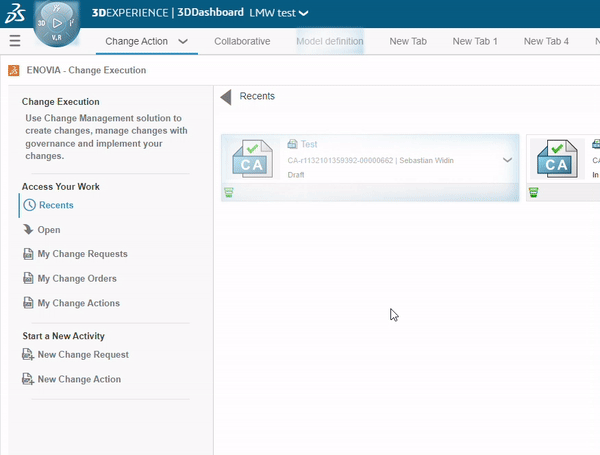Click the Recents clock icon
Image resolution: width=600 pixels, height=455 pixels.
29,205
